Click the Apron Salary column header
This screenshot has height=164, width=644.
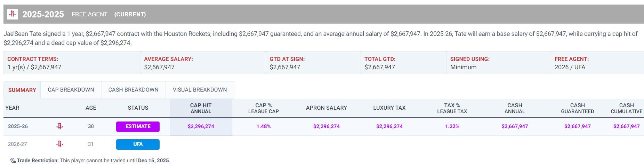click(326, 108)
